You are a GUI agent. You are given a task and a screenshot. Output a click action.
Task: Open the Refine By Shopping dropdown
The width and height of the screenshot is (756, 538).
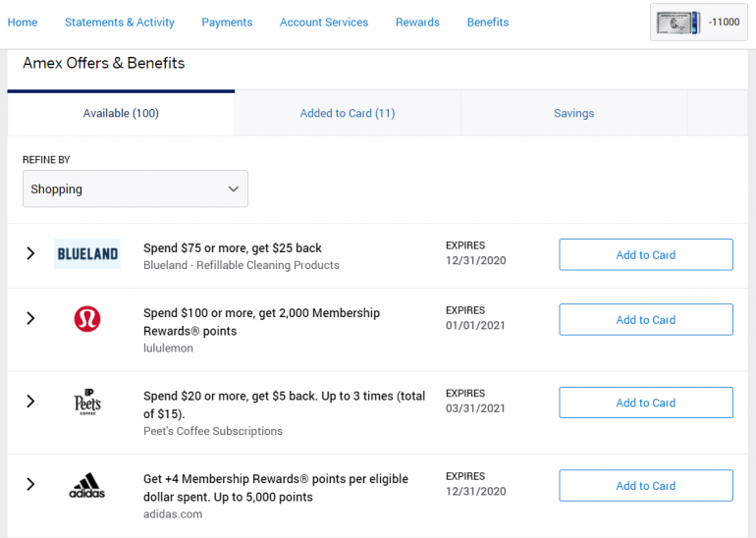(135, 188)
